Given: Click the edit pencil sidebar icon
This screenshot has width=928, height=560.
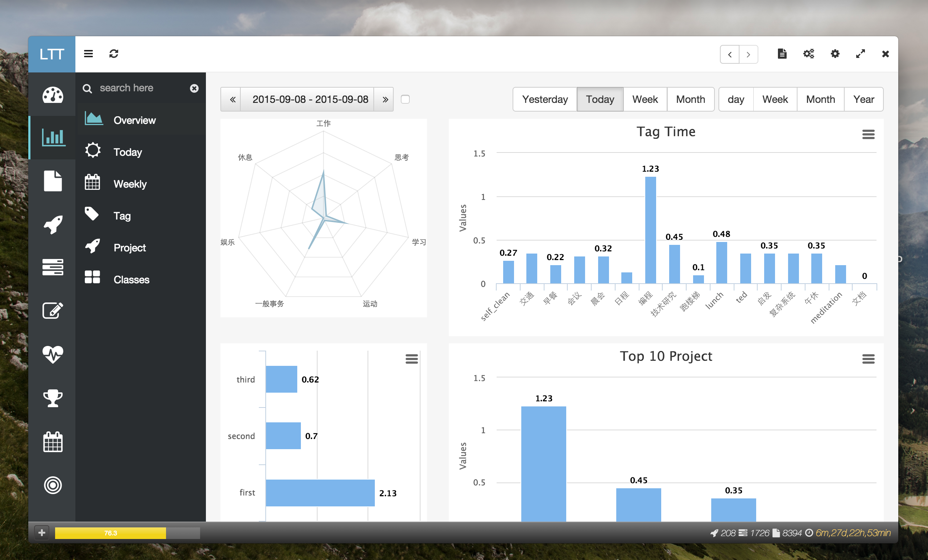Looking at the screenshot, I should tap(52, 310).
